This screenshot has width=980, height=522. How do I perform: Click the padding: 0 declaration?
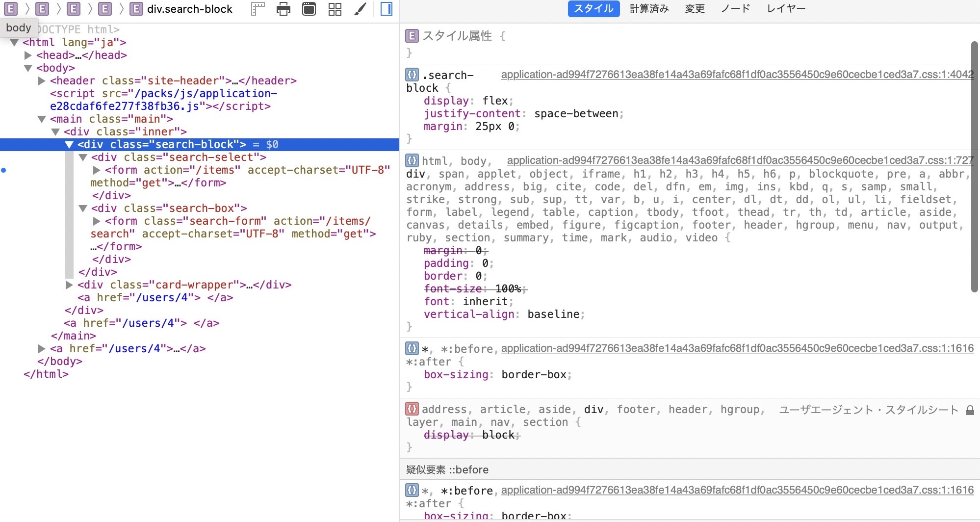[x=458, y=263]
